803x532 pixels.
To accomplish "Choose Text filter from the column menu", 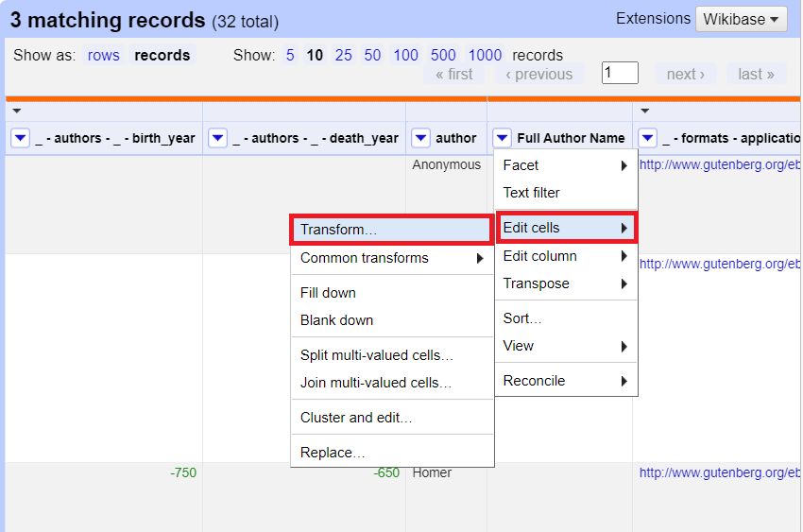I will click(x=531, y=193).
